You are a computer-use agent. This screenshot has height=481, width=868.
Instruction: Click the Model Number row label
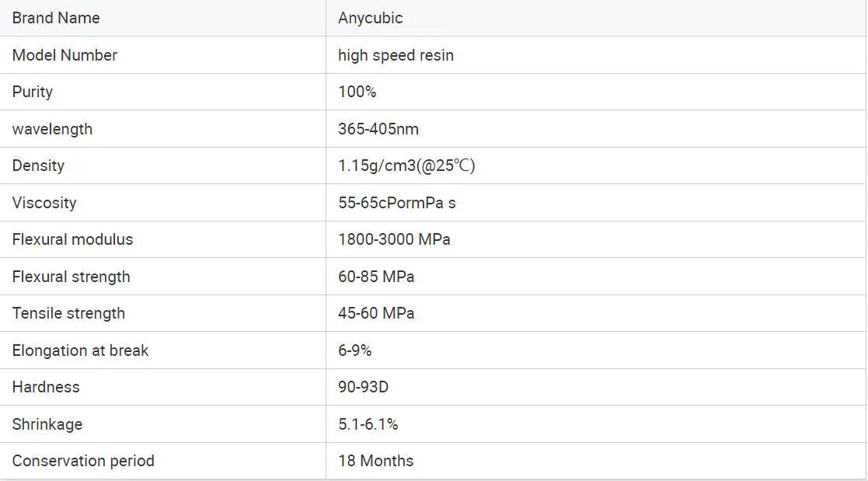click(64, 55)
